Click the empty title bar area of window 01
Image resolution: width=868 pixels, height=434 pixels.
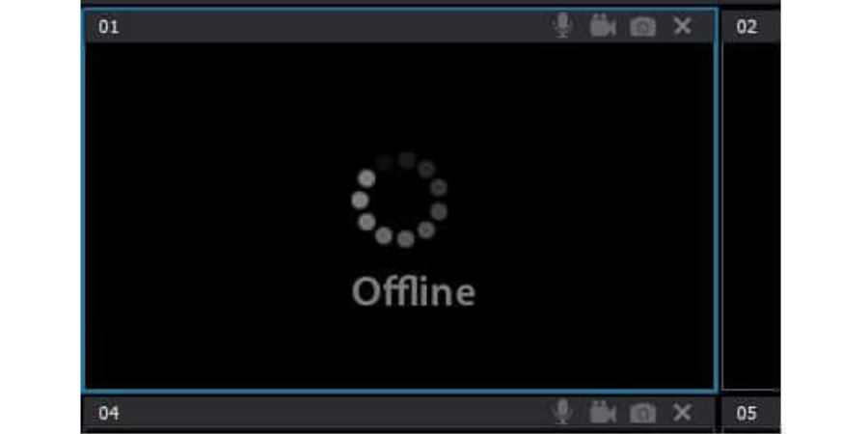pos(332,27)
